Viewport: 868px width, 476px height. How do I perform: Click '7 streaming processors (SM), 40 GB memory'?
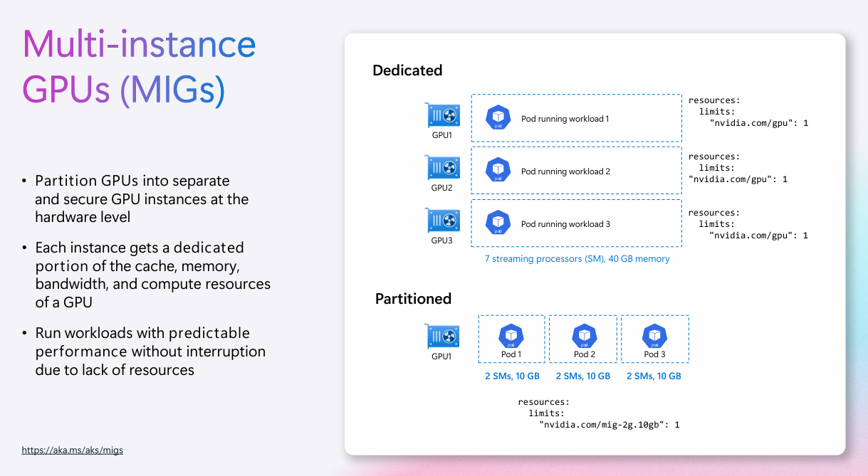pos(577,259)
